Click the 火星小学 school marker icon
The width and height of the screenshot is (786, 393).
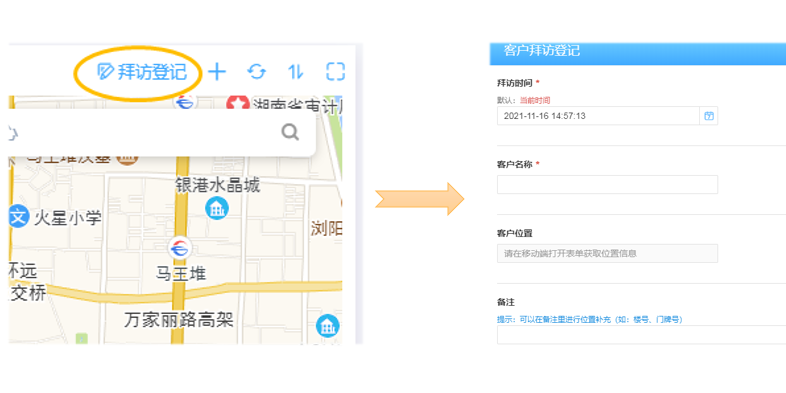18,218
